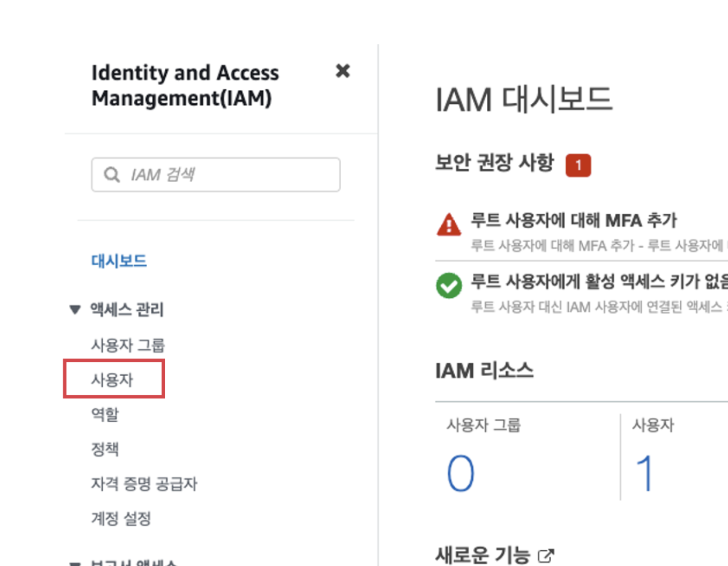Click the magnifier icon in search box
728x566 pixels.
coord(112,174)
